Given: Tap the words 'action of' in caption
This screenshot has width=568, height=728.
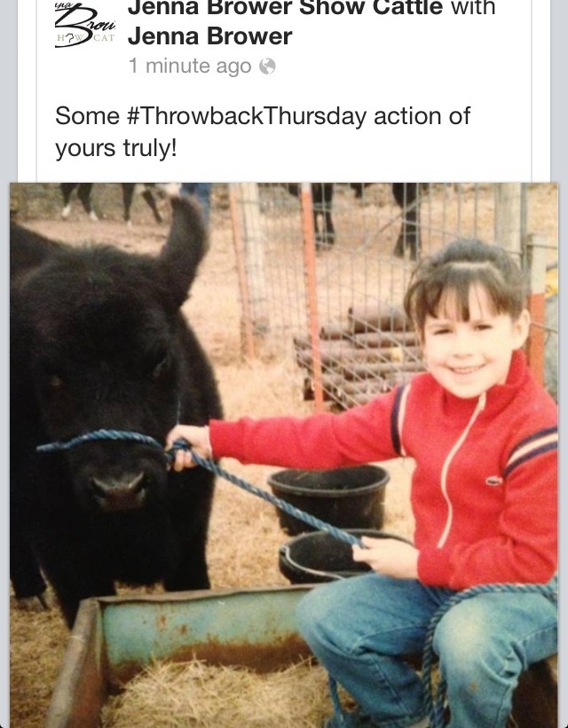Looking at the screenshot, I should click(x=422, y=116).
